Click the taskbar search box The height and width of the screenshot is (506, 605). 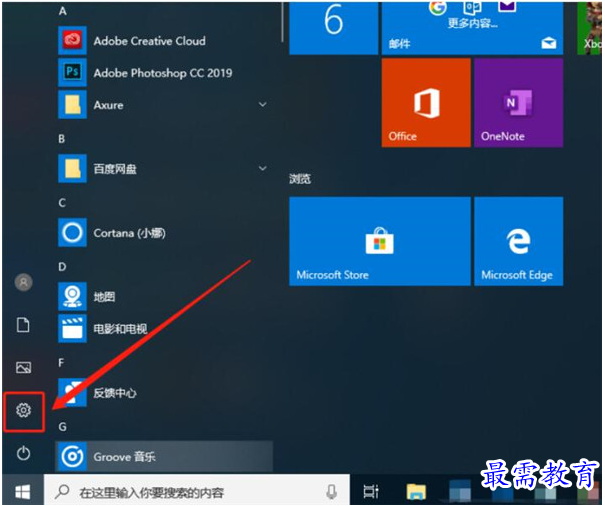[197, 492]
